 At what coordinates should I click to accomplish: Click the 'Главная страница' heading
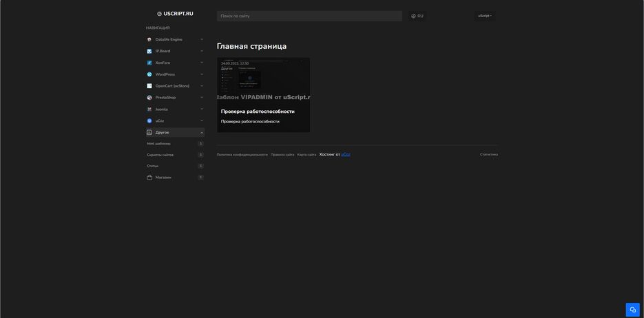(x=252, y=46)
